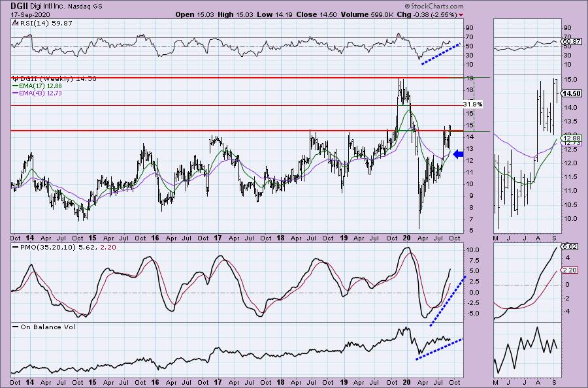The image size is (588, 388).
Task: Click the -5.0 tick on the PMO axis
Action: (x=472, y=314)
